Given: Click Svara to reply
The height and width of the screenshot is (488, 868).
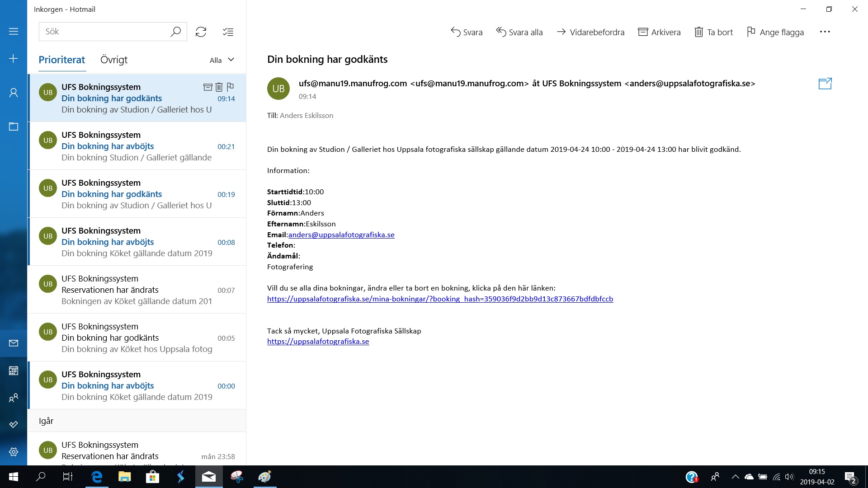Looking at the screenshot, I should tap(467, 32).
